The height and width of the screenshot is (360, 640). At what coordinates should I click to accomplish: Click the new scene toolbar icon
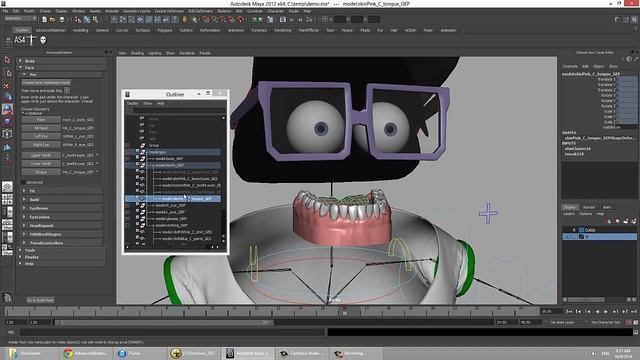pos(44,19)
